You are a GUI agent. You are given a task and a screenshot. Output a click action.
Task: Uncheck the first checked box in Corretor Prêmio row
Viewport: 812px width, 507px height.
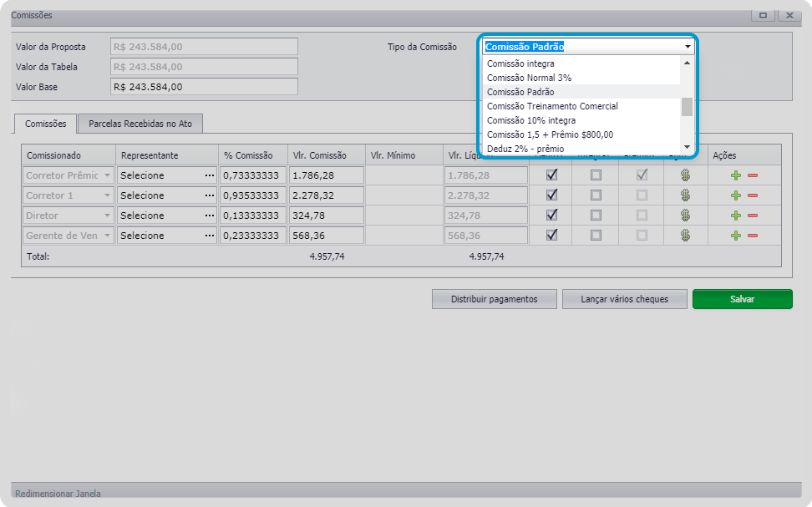coord(552,175)
